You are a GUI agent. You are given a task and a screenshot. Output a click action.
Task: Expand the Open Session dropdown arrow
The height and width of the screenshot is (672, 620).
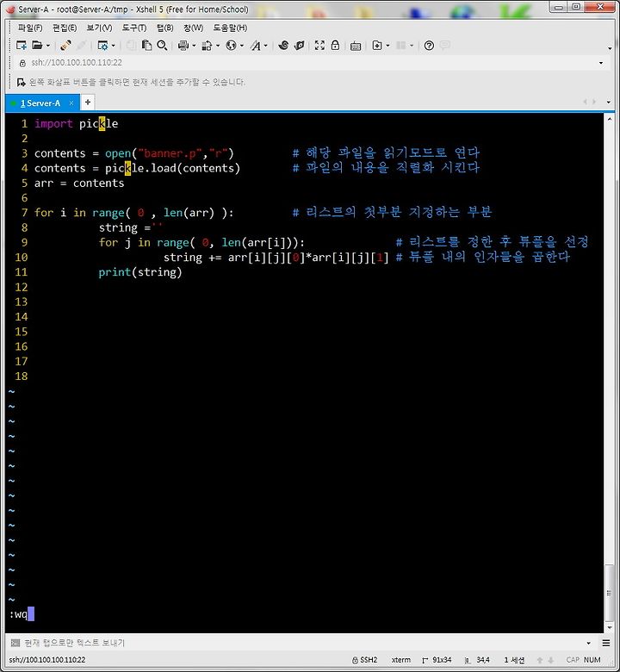(x=48, y=46)
